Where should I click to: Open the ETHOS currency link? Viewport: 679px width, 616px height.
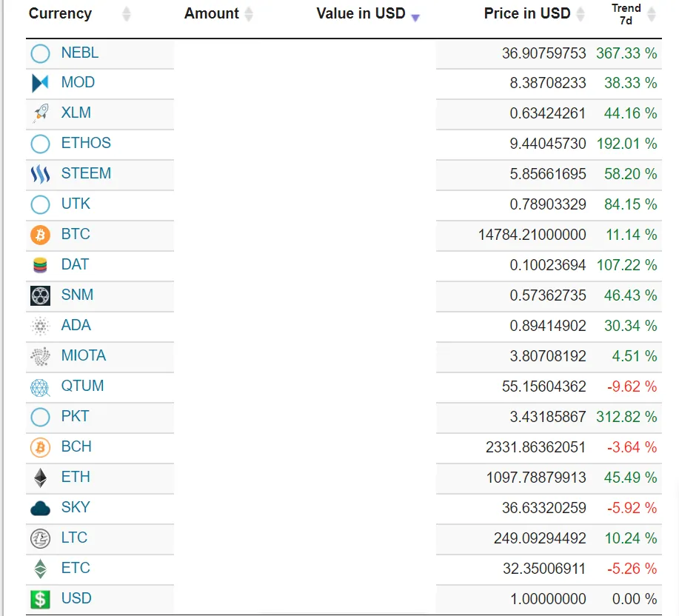86,143
